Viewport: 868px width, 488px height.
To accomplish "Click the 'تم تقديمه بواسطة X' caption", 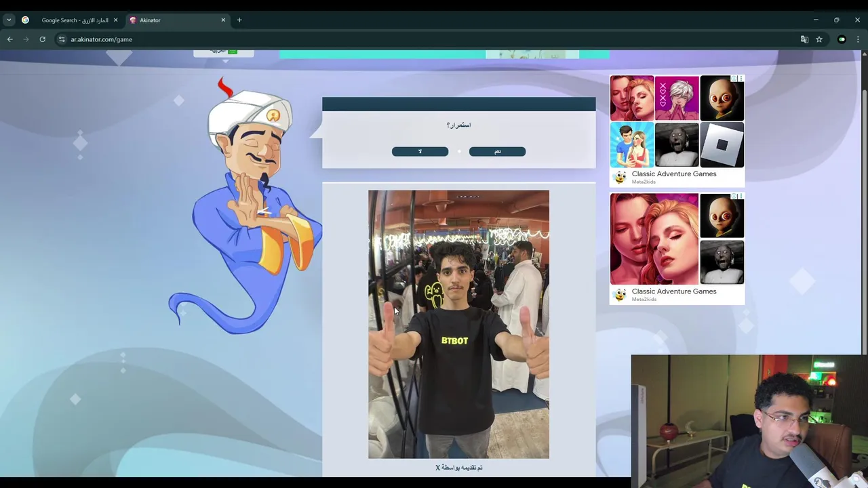I will [x=459, y=468].
